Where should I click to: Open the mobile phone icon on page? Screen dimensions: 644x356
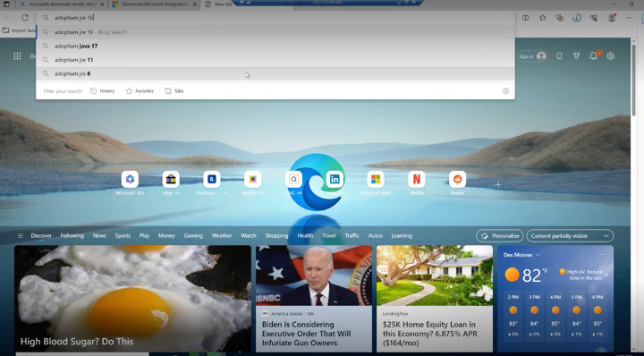tap(559, 56)
